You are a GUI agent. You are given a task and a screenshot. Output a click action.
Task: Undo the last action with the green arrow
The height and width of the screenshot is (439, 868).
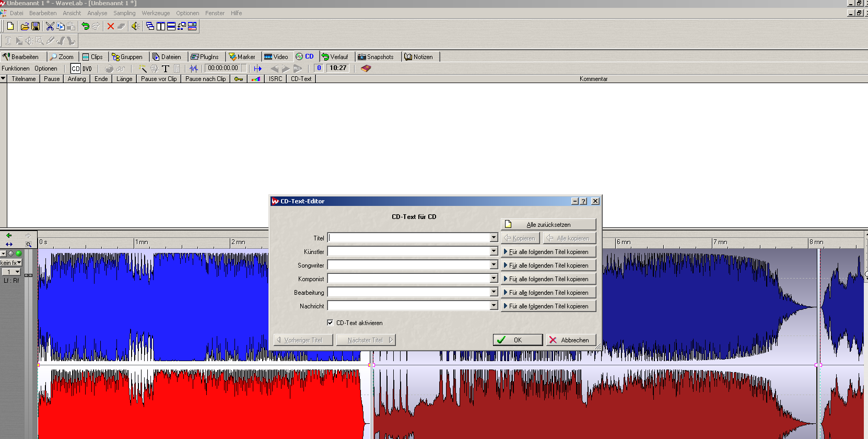click(x=85, y=26)
